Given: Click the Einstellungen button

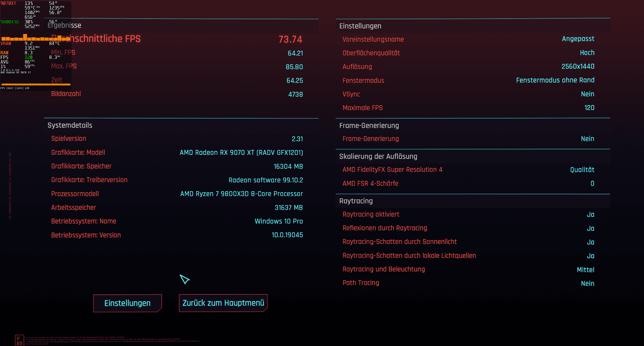Looking at the screenshot, I should (127, 303).
